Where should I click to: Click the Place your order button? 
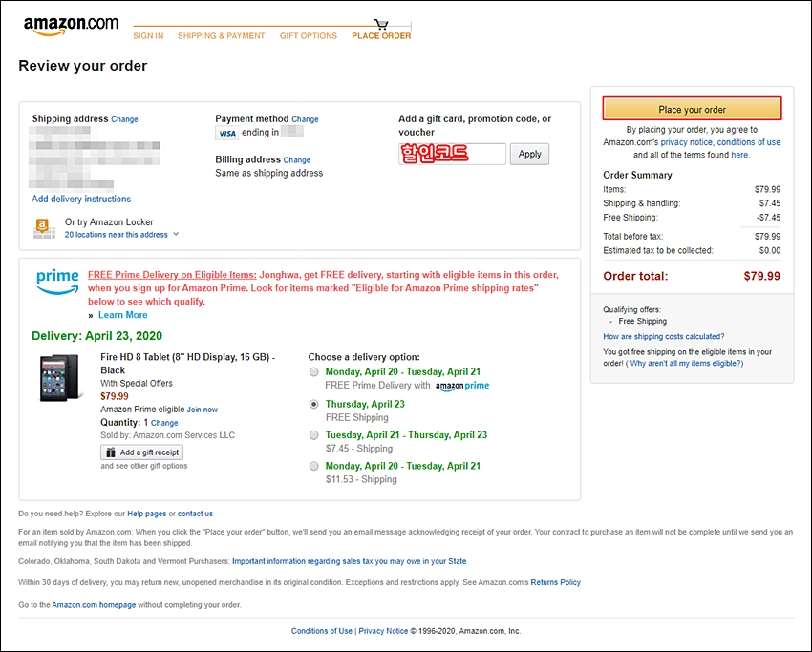coord(692,109)
